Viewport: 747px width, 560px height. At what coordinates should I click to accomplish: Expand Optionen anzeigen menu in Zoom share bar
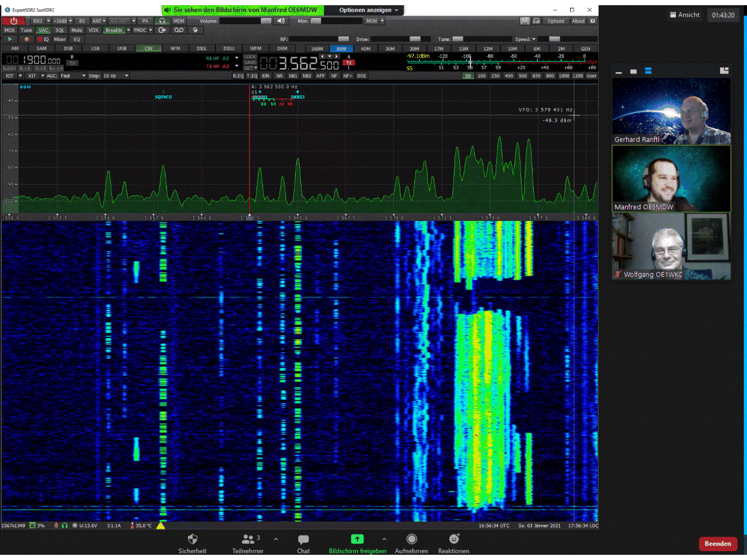[x=369, y=10]
